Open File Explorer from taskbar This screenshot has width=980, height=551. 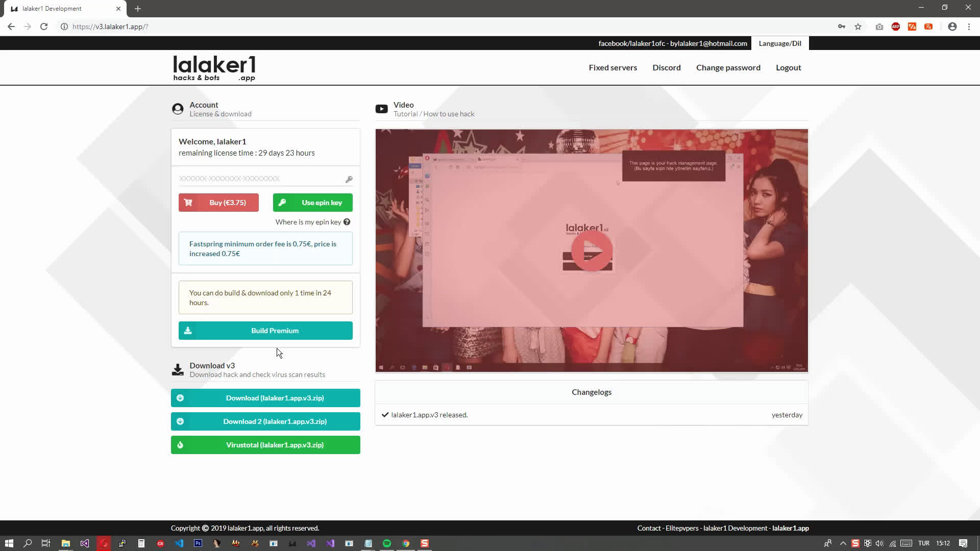tap(65, 543)
